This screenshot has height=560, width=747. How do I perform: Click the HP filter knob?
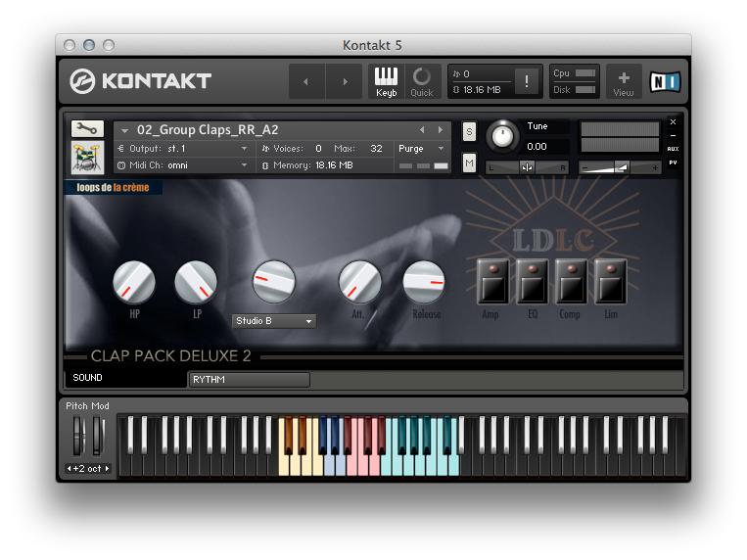point(134,282)
